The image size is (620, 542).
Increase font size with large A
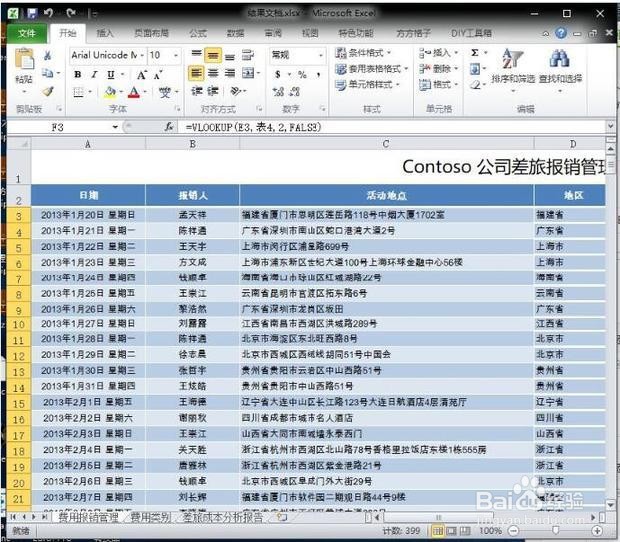142,75
